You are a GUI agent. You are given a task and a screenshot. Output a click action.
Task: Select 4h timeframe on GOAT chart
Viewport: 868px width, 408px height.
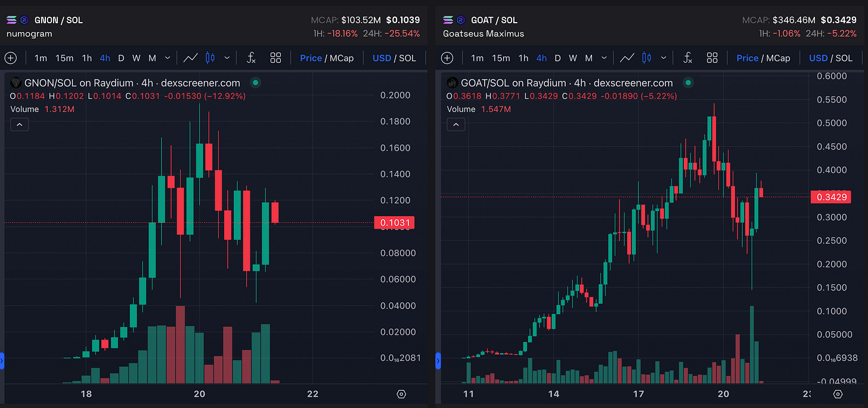click(x=541, y=58)
